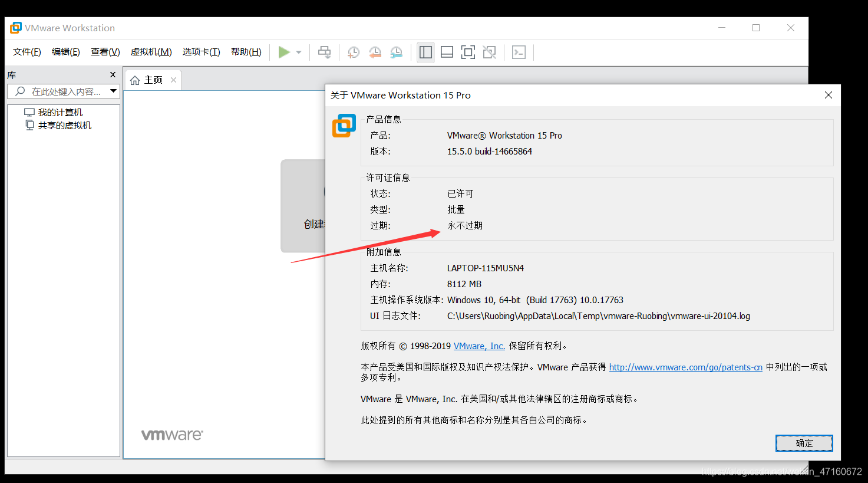The height and width of the screenshot is (483, 868).
Task: Click the host name LAPTOP-115MU5N4
Action: click(486, 268)
